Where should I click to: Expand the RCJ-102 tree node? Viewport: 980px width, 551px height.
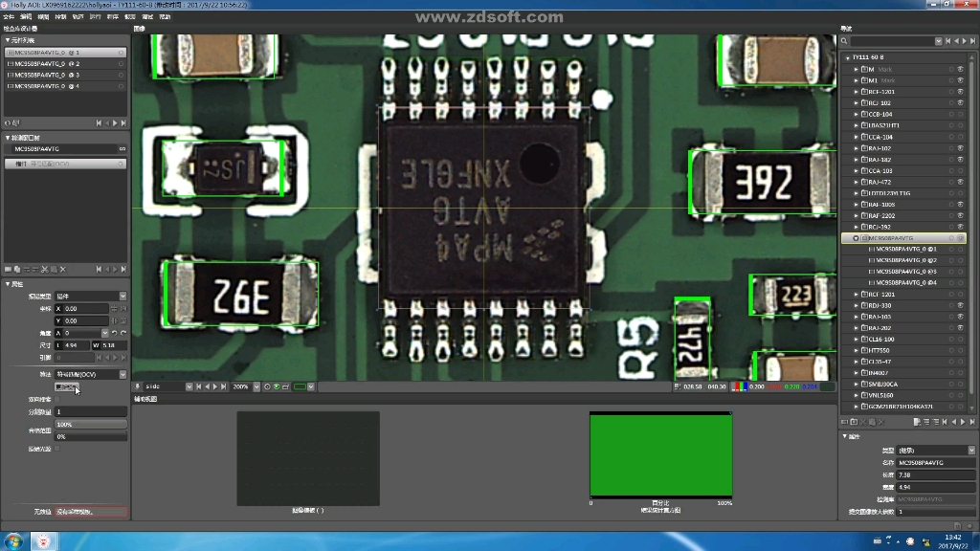(857, 103)
